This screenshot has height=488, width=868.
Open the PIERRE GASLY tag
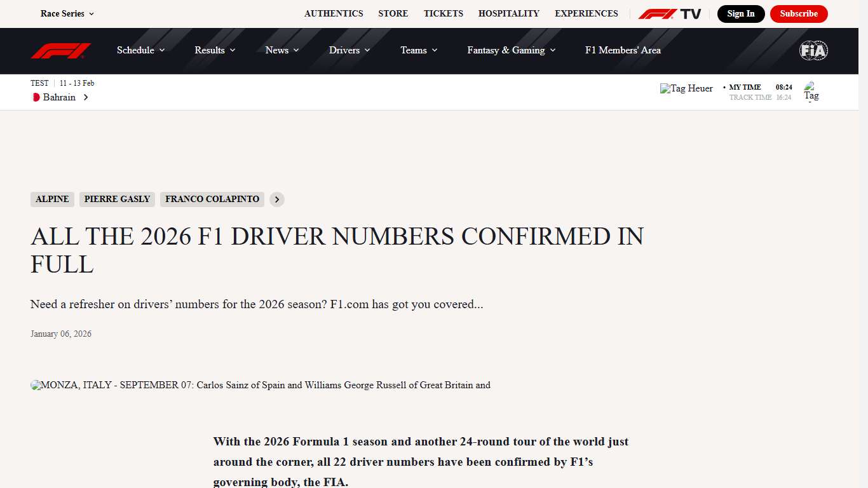click(x=117, y=199)
